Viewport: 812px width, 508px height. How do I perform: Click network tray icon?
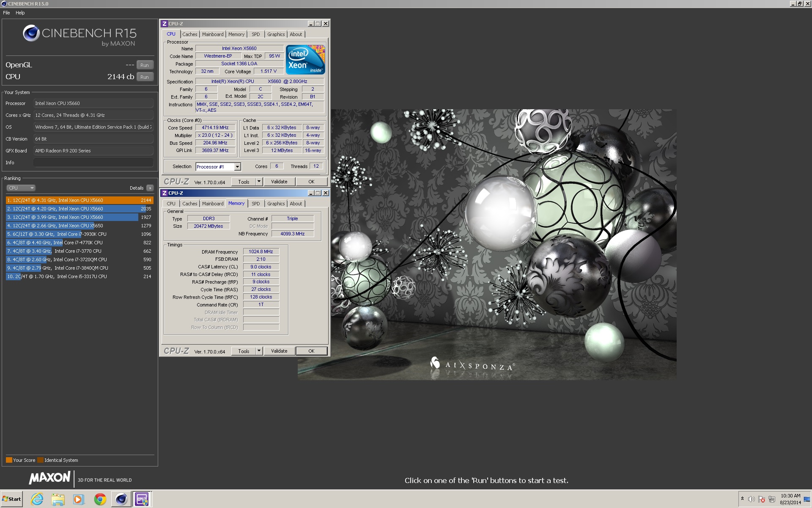[x=772, y=499]
